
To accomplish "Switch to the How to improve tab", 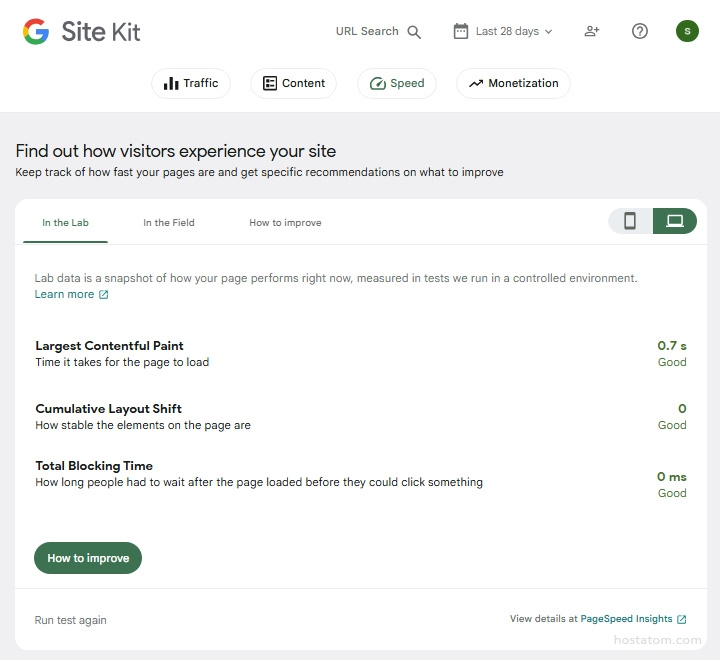I will tap(285, 223).
